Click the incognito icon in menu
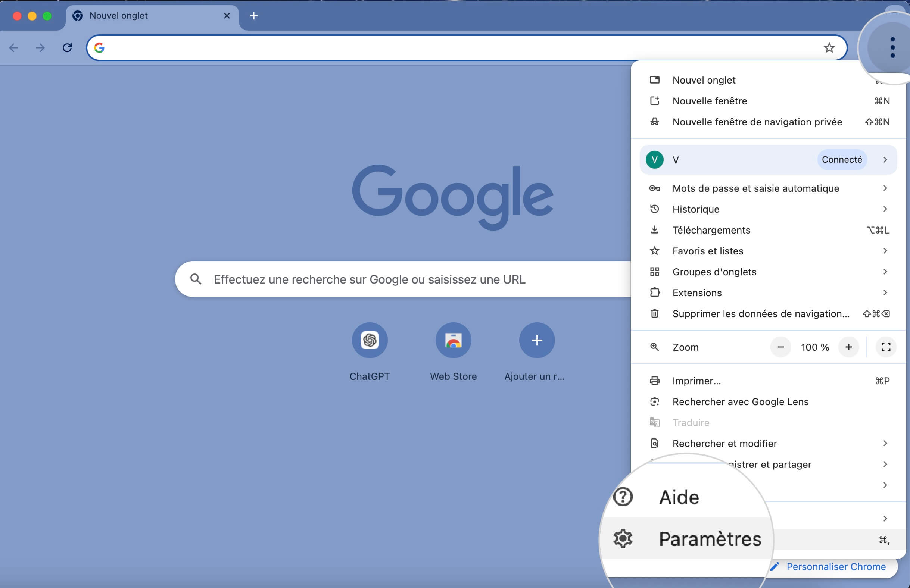Viewport: 910px width, 588px height. (x=655, y=122)
